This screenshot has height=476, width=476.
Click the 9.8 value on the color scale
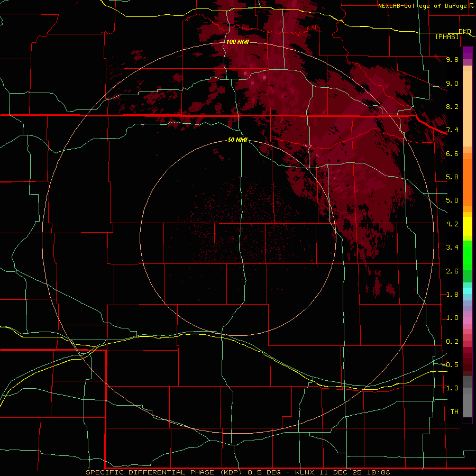(452, 59)
